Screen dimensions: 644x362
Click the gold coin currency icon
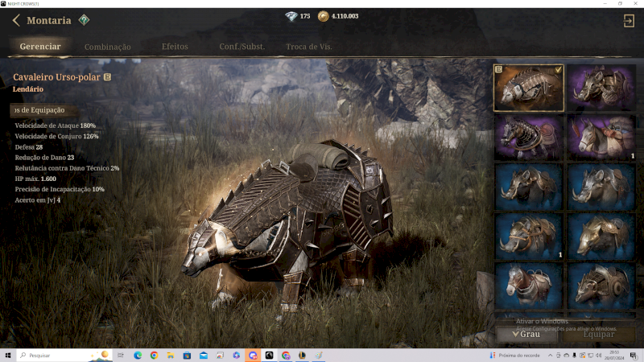[324, 16]
